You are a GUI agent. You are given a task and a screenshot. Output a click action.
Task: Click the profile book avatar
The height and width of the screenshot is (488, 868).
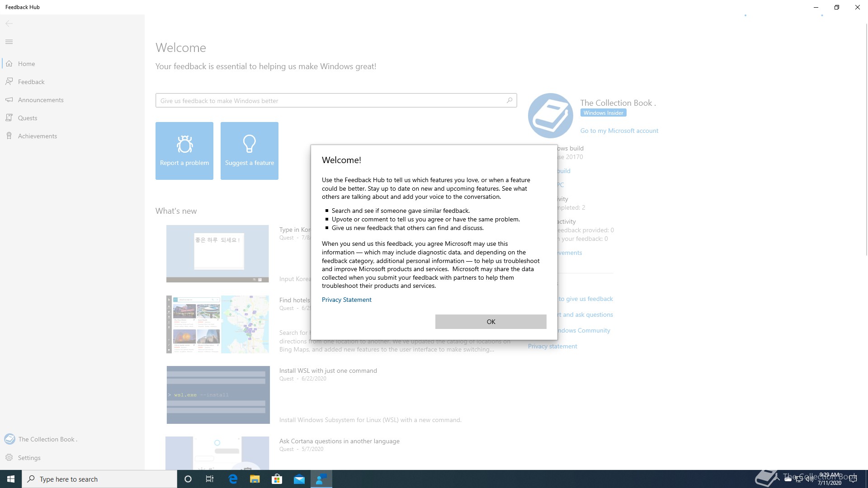pos(550,116)
